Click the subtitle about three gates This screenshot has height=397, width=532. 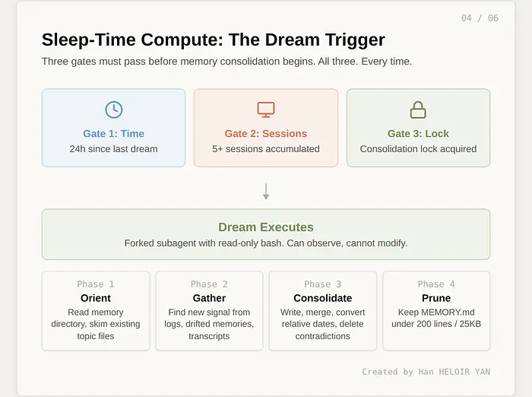tap(227, 62)
